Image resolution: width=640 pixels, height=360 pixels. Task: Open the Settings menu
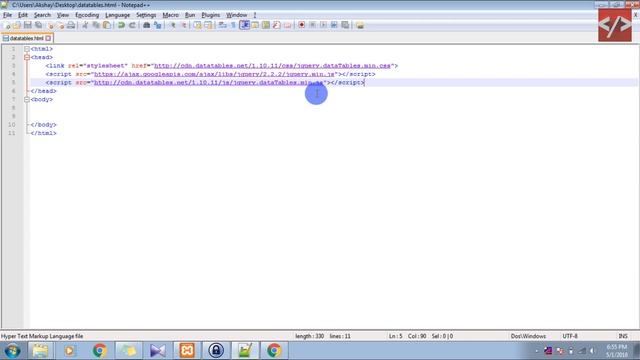coord(146,15)
